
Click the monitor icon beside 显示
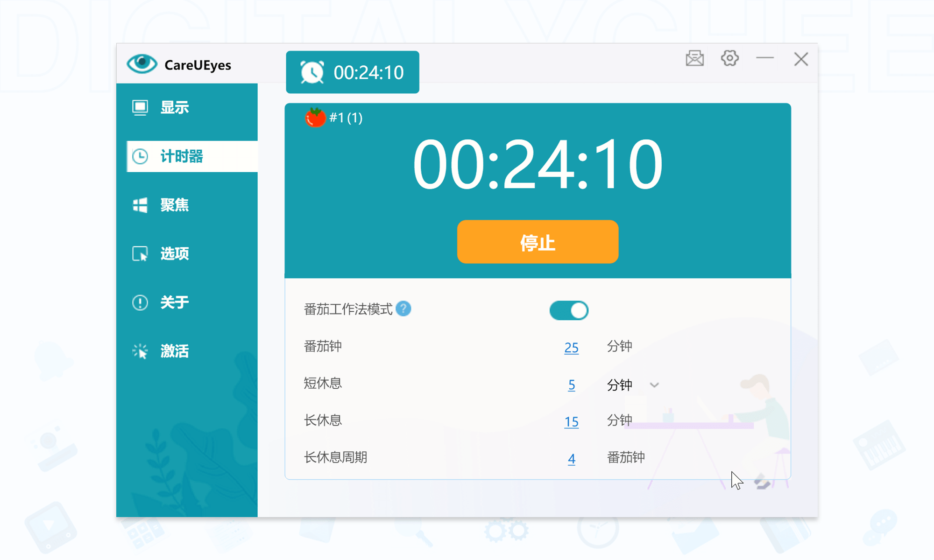[x=140, y=108]
